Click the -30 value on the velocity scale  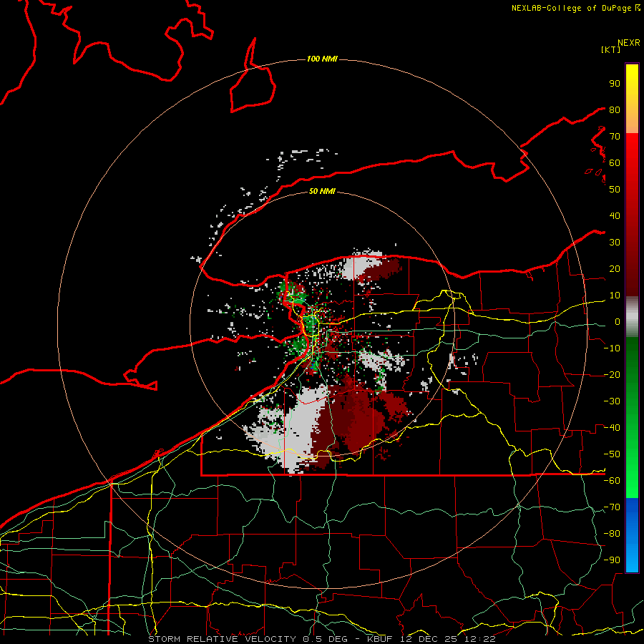coord(612,401)
